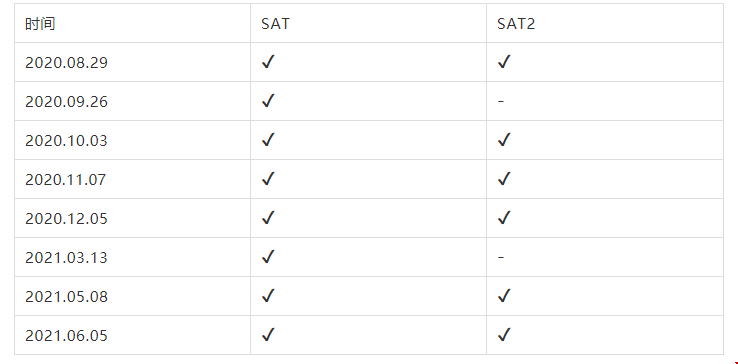Click the SAT column header
Image resolution: width=738 pixels, height=364 pixels.
(x=275, y=24)
